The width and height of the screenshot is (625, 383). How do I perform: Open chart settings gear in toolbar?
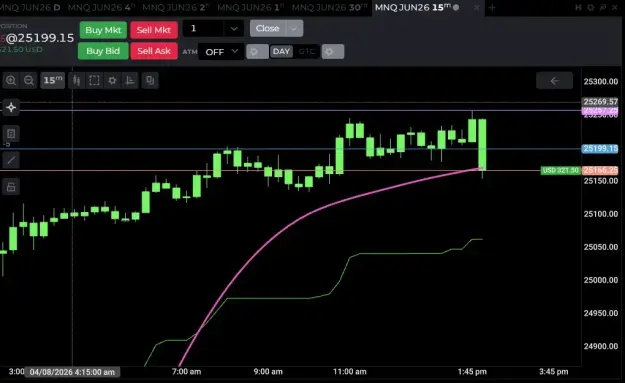pyautogui.click(x=112, y=81)
